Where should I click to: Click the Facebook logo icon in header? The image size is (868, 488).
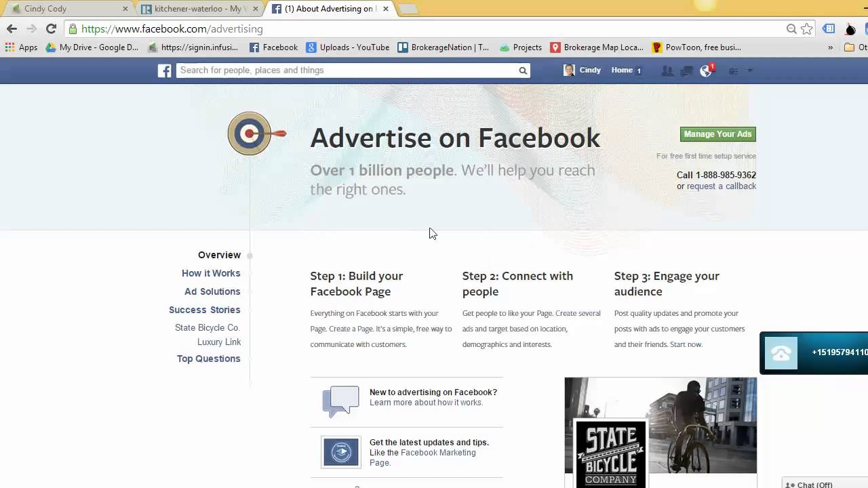pyautogui.click(x=165, y=70)
